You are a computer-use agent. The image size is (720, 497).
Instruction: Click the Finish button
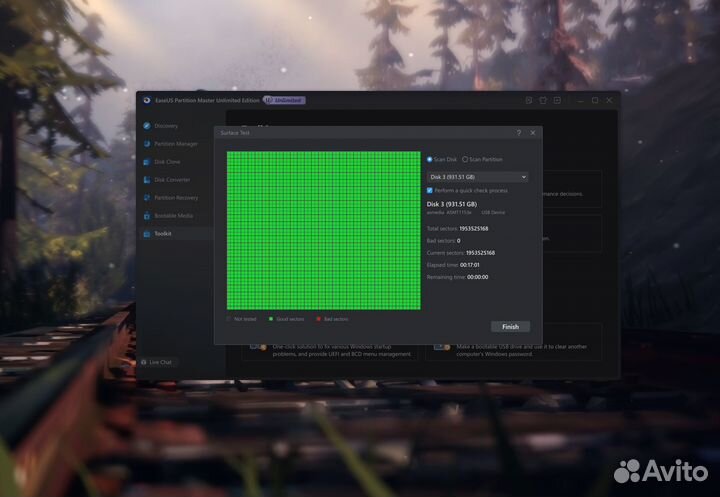(x=510, y=326)
